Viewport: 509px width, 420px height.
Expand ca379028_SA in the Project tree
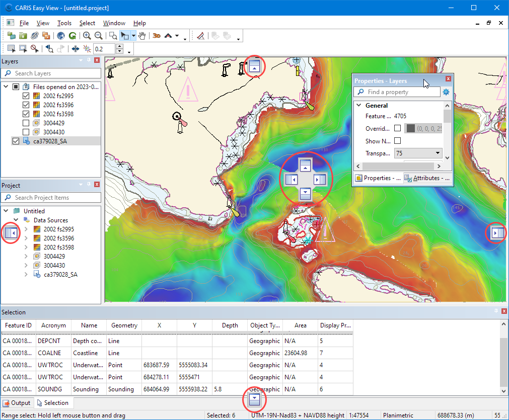26,275
